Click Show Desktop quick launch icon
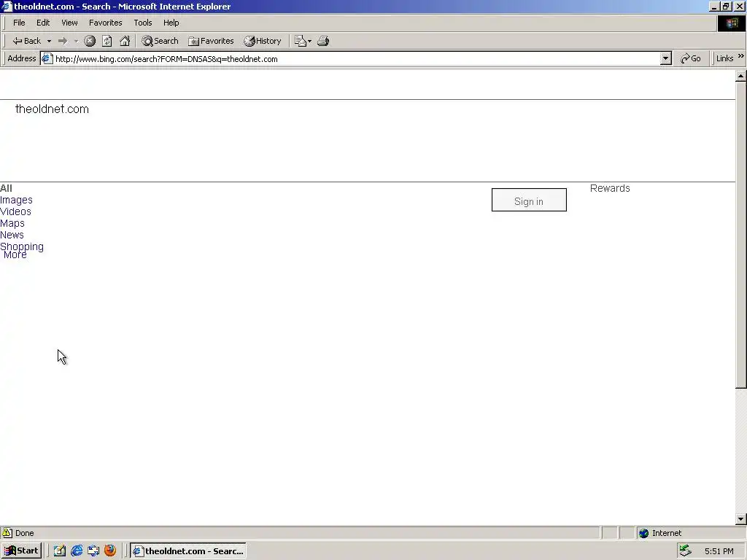 (60, 551)
